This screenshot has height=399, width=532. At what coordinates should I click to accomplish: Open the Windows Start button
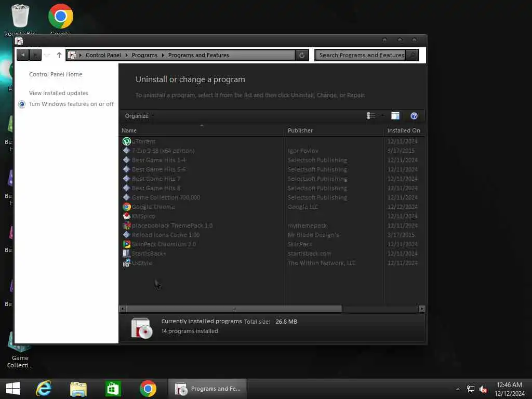[13, 389]
